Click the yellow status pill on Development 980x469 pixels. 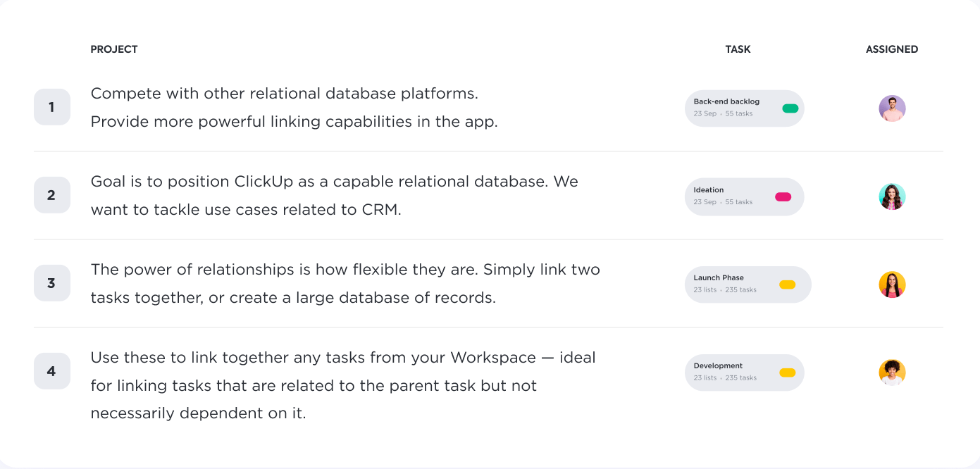click(787, 373)
